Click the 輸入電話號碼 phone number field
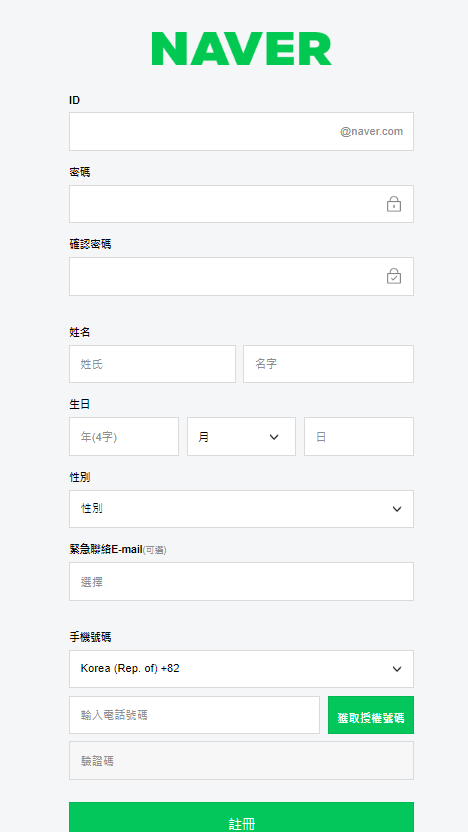 click(x=195, y=715)
